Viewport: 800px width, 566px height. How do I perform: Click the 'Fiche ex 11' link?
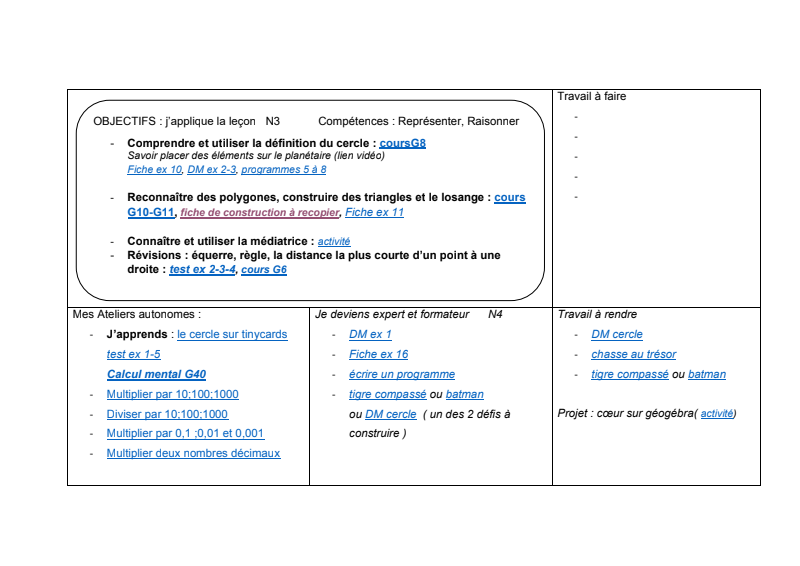[374, 213]
